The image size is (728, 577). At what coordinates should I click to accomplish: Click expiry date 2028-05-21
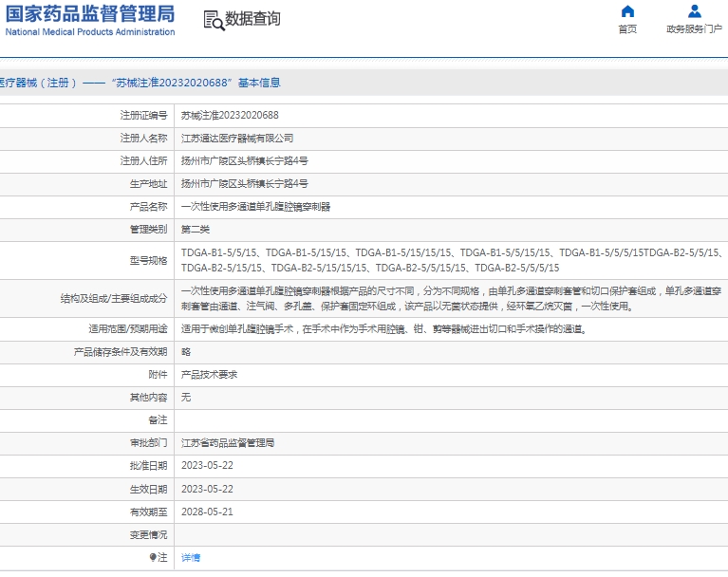pyautogui.click(x=207, y=512)
